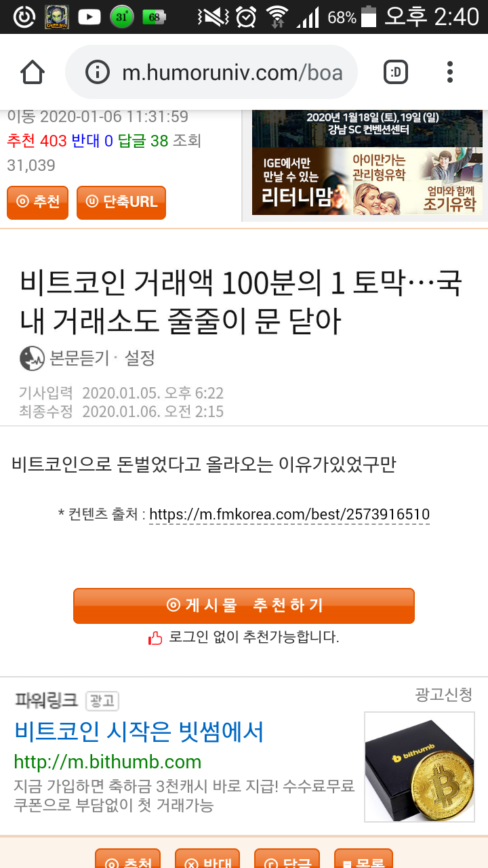Image resolution: width=488 pixels, height=868 pixels.
Task: Tap the browser home icon
Action: click(33, 72)
